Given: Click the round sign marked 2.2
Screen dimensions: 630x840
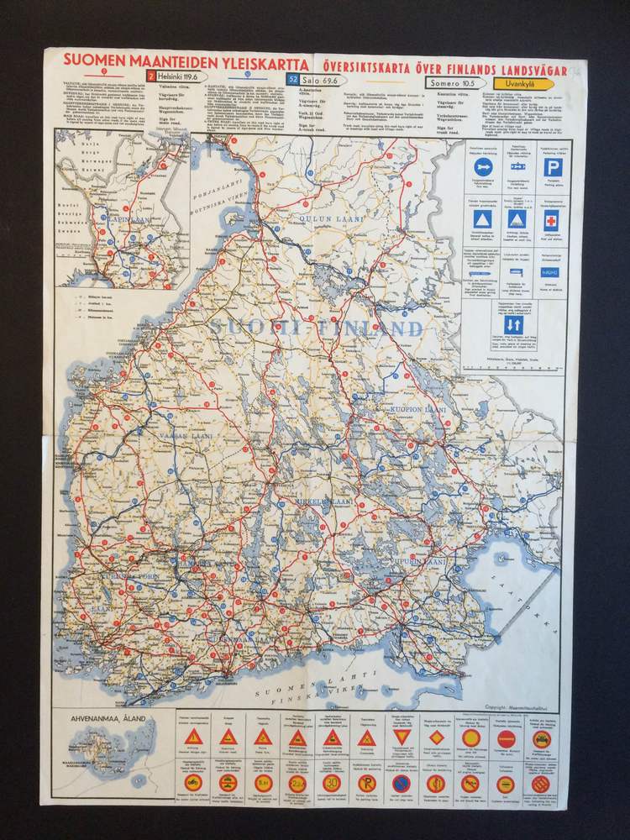Looking at the screenshot, I should click(x=297, y=783).
